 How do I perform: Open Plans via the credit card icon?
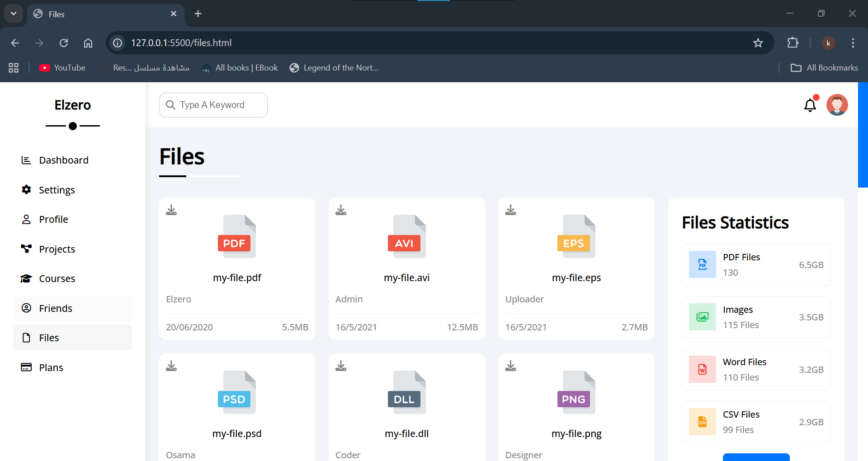point(26,367)
